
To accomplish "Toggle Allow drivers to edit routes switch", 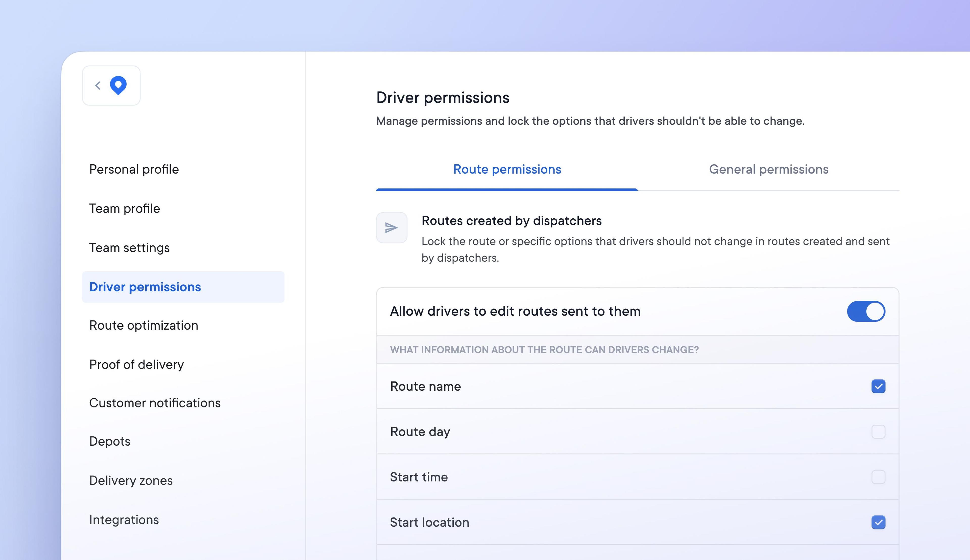I will coord(866,311).
